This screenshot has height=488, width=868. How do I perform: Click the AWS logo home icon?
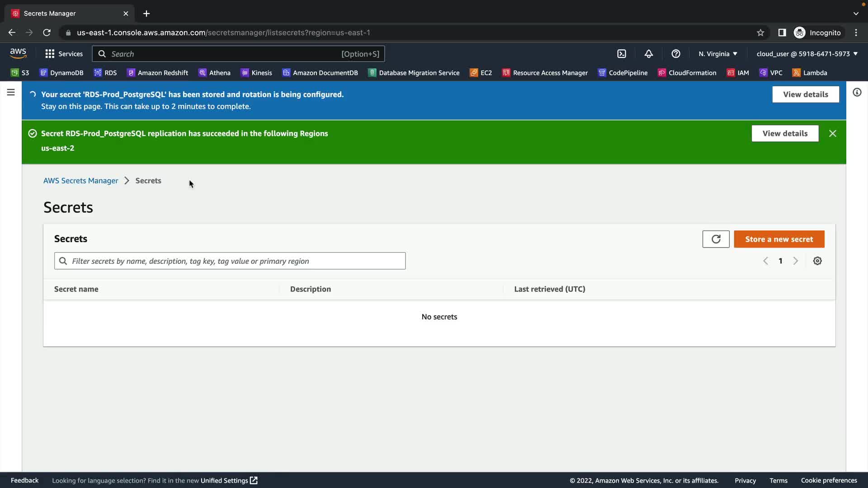coord(18,53)
